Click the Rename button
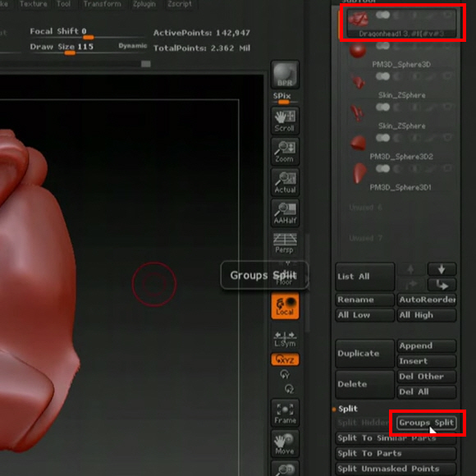 tap(365, 300)
